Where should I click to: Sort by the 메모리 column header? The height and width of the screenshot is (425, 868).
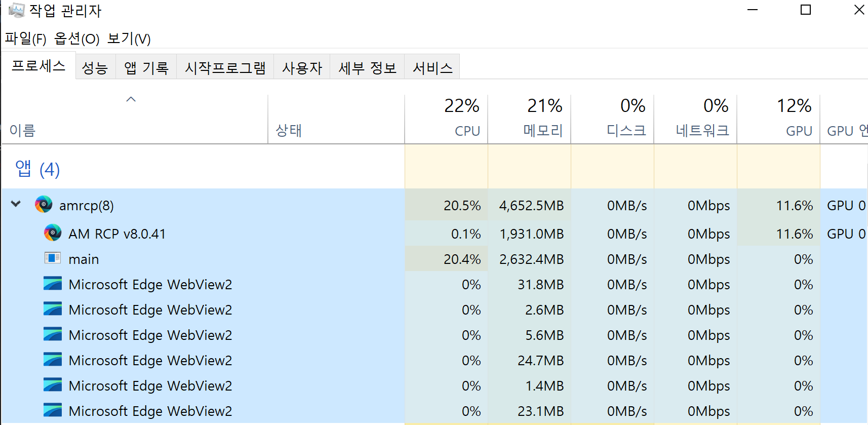coord(529,119)
